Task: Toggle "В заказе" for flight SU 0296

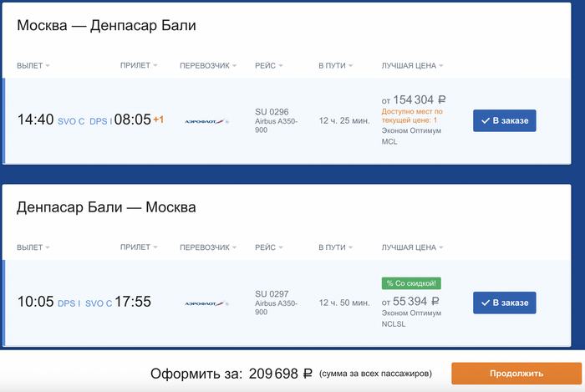Action: tap(505, 121)
